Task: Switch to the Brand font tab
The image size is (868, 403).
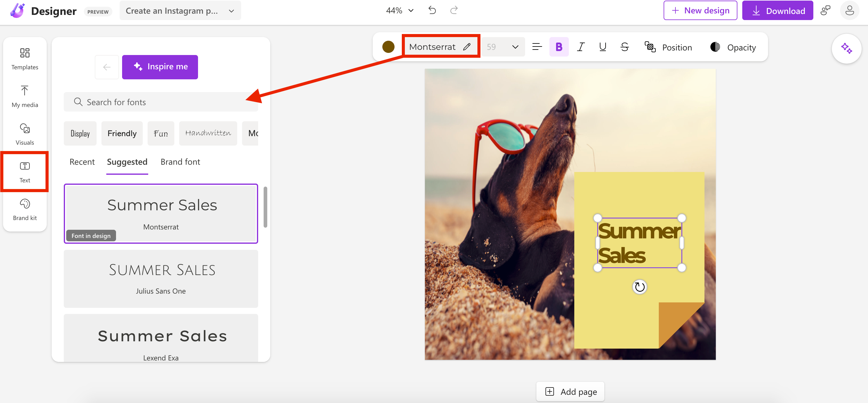Action: [180, 162]
